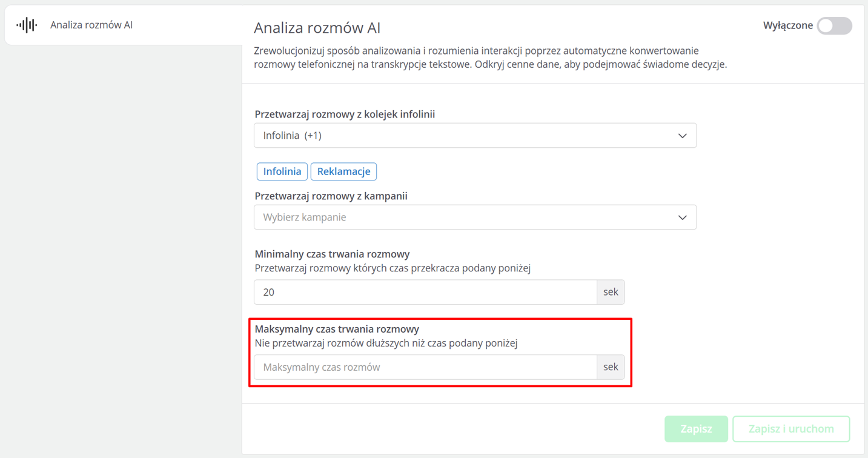Enable the Wyłączone toggle switch
Screen dimensions: 868x458
pyautogui.click(x=834, y=26)
